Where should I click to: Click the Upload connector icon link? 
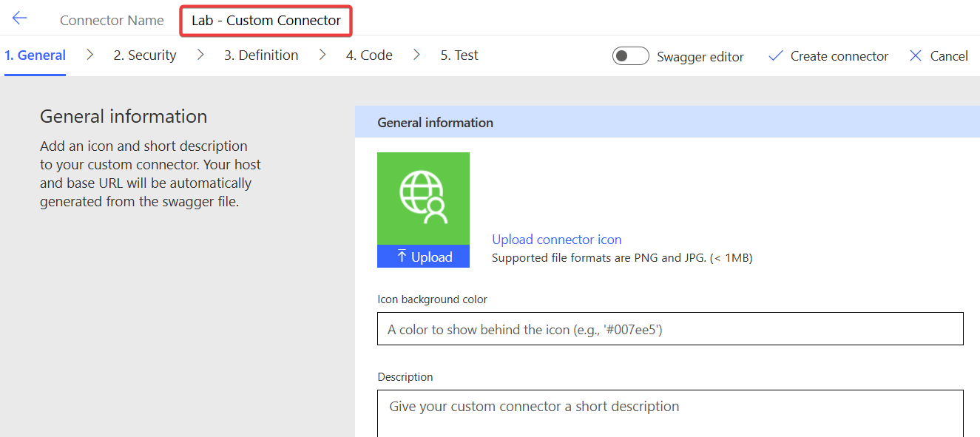pos(556,239)
